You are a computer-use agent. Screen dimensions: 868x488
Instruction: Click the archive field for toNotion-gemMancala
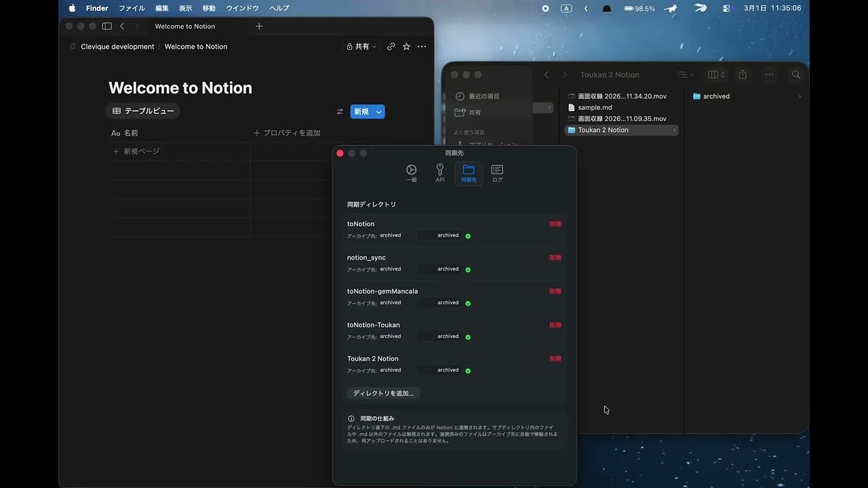click(x=439, y=303)
